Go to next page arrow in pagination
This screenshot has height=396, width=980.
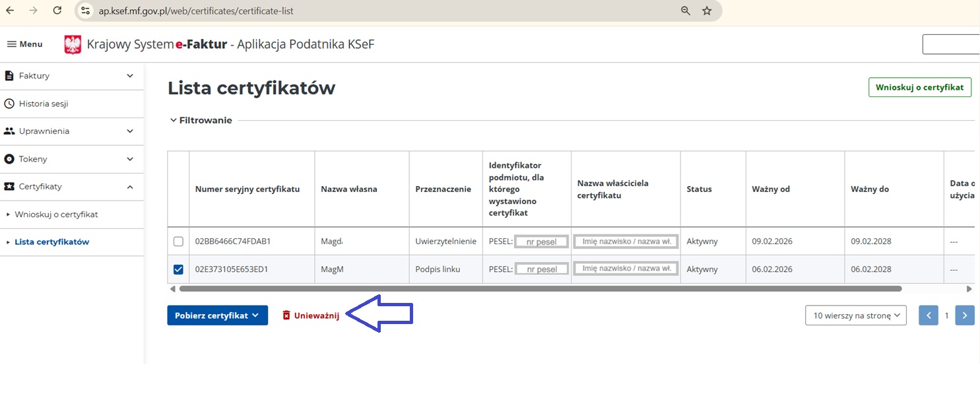965,315
